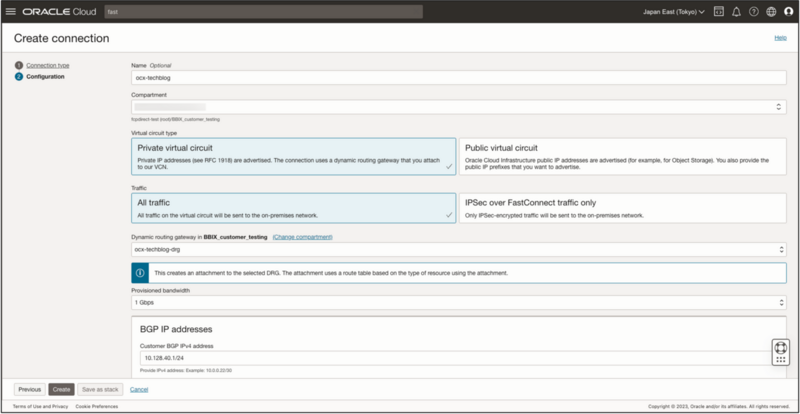Open Cookie Preferences link
Screen dimensions: 800x414
tap(96, 406)
